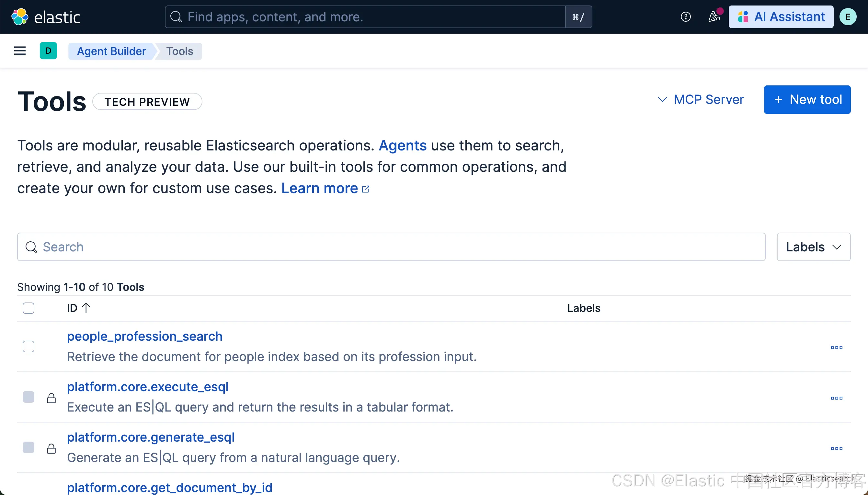Open the newsfeed notifications icon

(714, 16)
